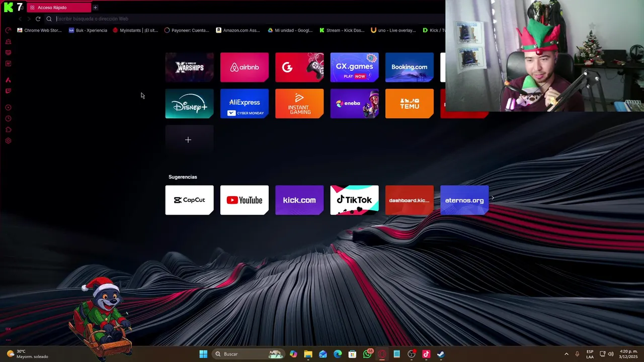The width and height of the screenshot is (644, 362).
Task: Reload the current page
Action: (38, 19)
